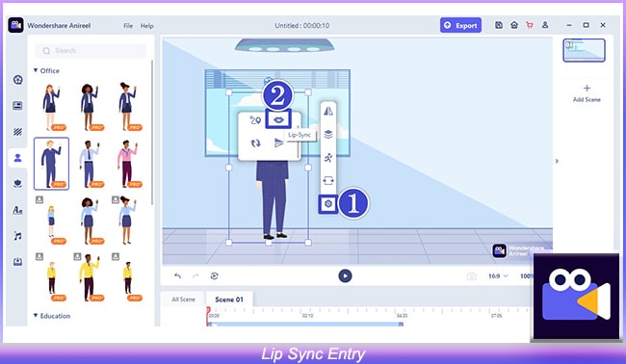Select the man in yellow jacket middle character
The width and height of the screenshot is (626, 364).
(89, 277)
